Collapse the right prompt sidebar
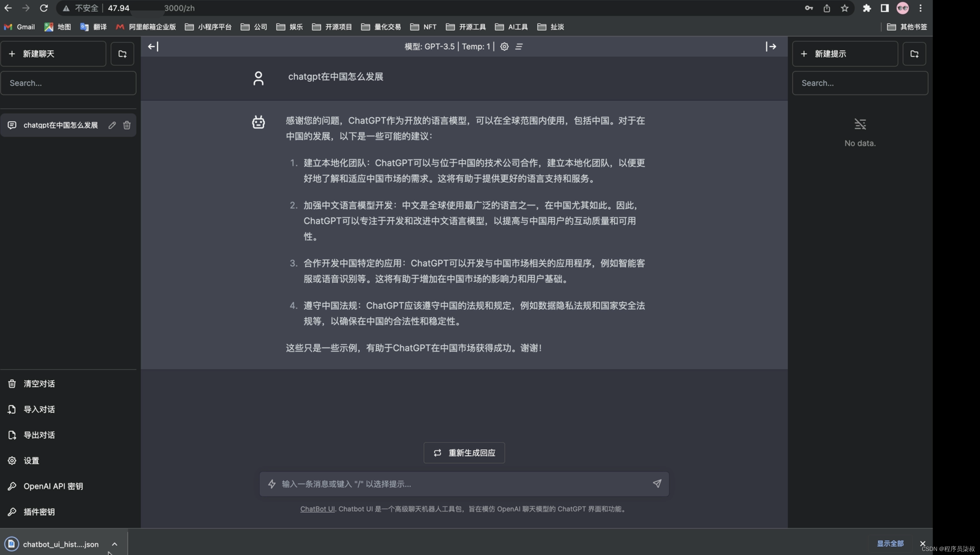The width and height of the screenshot is (980, 555). coord(771,46)
